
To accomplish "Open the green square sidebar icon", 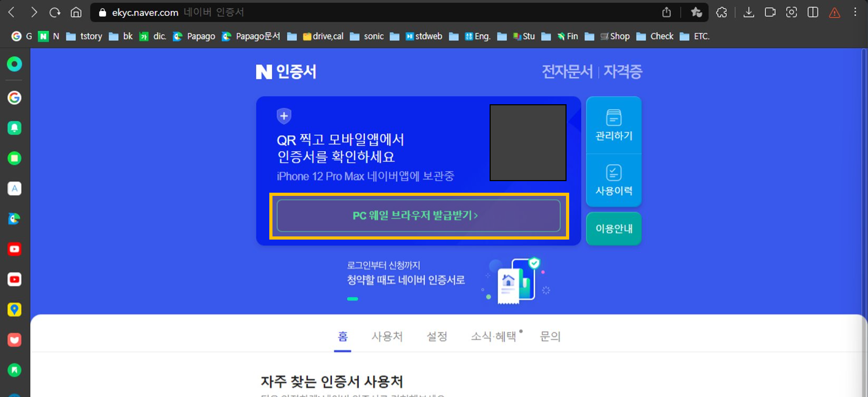I will 14,158.
